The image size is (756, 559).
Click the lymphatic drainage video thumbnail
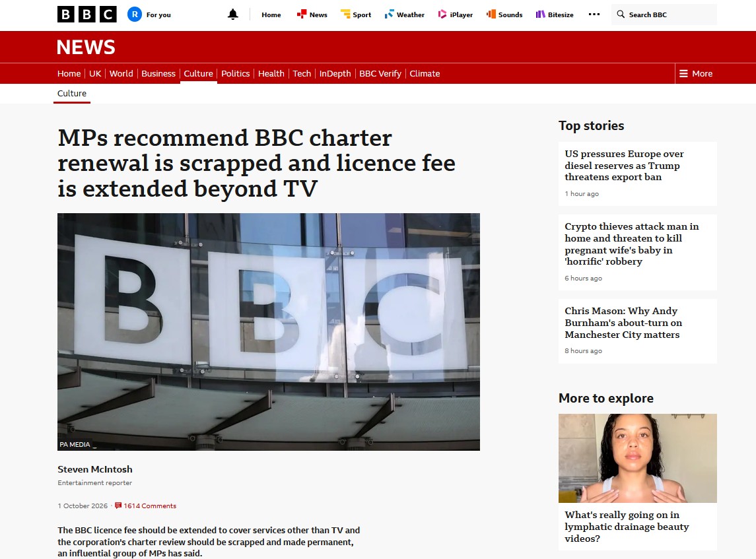pos(637,458)
